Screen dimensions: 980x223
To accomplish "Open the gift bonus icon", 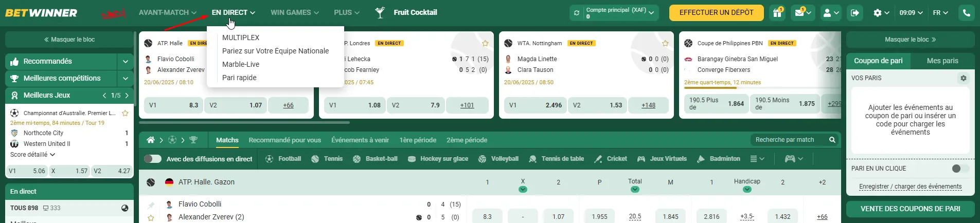I will pyautogui.click(x=777, y=13).
